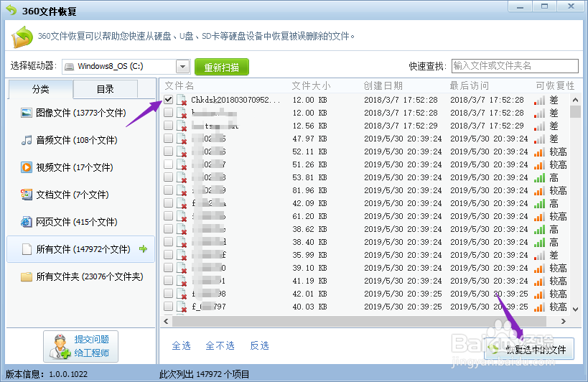Click the file icon in the 47.97 KB row
Image resolution: width=588 pixels, height=382 pixels.
(x=182, y=139)
